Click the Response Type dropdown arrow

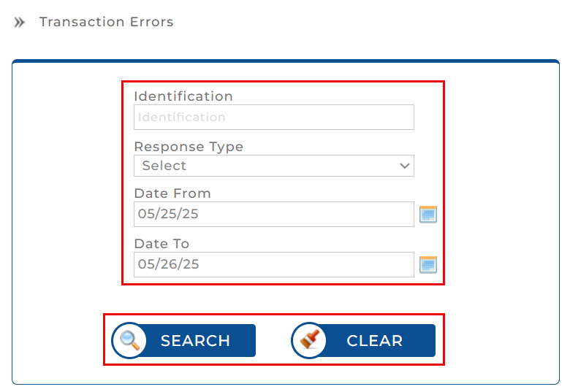[x=405, y=166]
